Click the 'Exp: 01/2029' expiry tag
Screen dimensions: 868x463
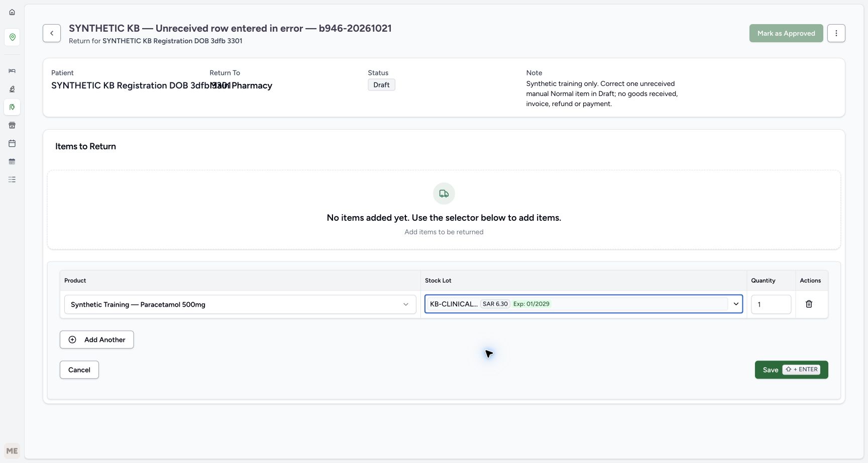(531, 304)
